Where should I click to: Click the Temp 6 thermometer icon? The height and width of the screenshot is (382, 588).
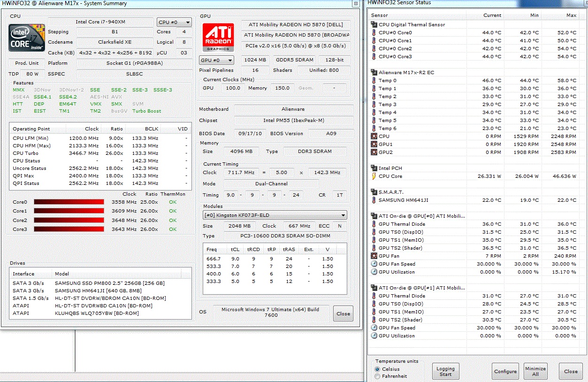374,128
